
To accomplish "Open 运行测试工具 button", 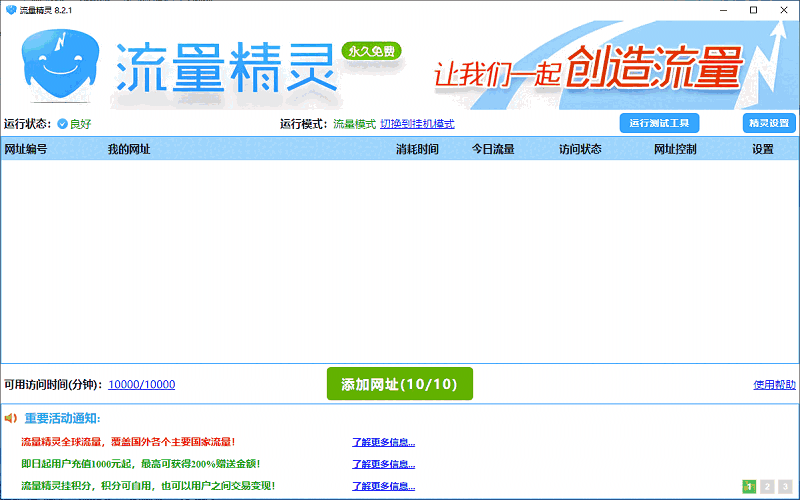I will pyautogui.click(x=659, y=123).
